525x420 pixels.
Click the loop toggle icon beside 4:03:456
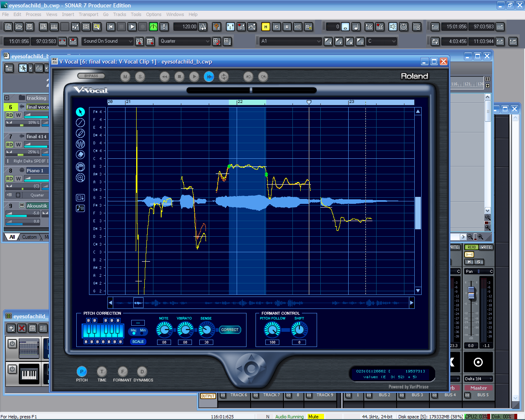(x=435, y=41)
